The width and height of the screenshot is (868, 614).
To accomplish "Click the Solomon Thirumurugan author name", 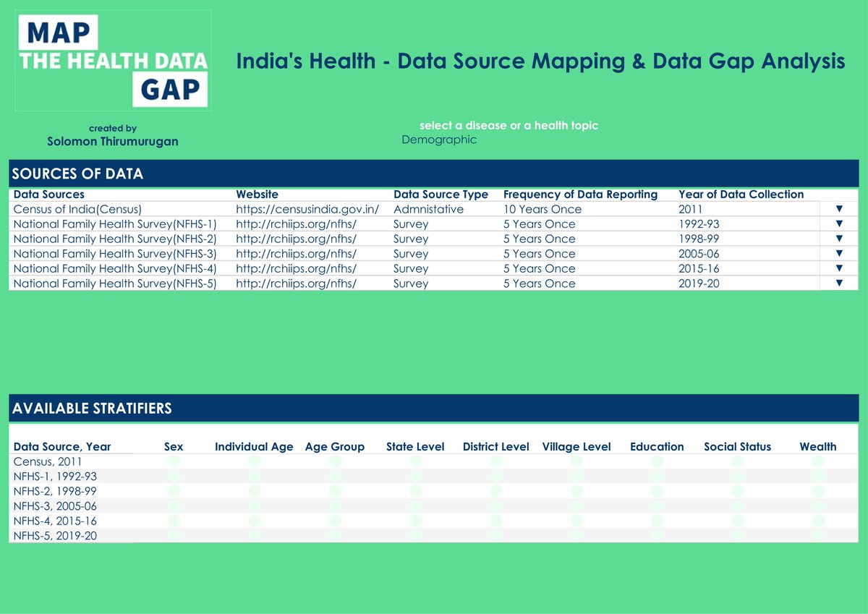I will coord(113,142).
